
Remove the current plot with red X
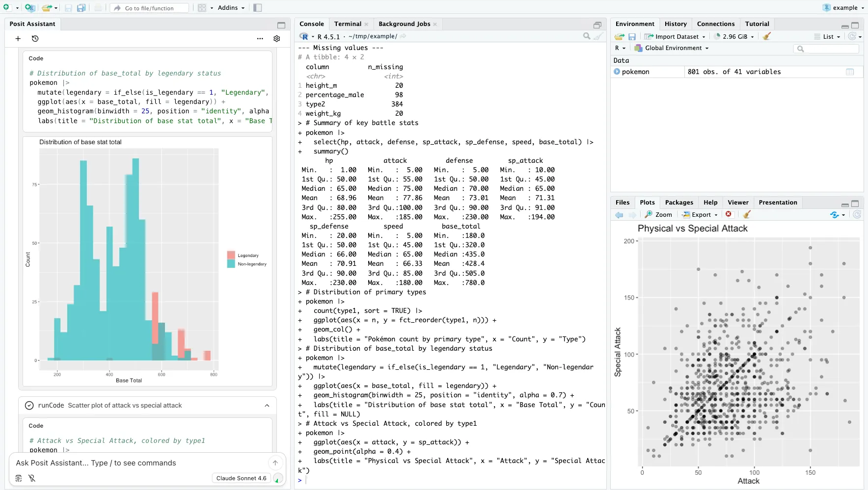tap(729, 214)
